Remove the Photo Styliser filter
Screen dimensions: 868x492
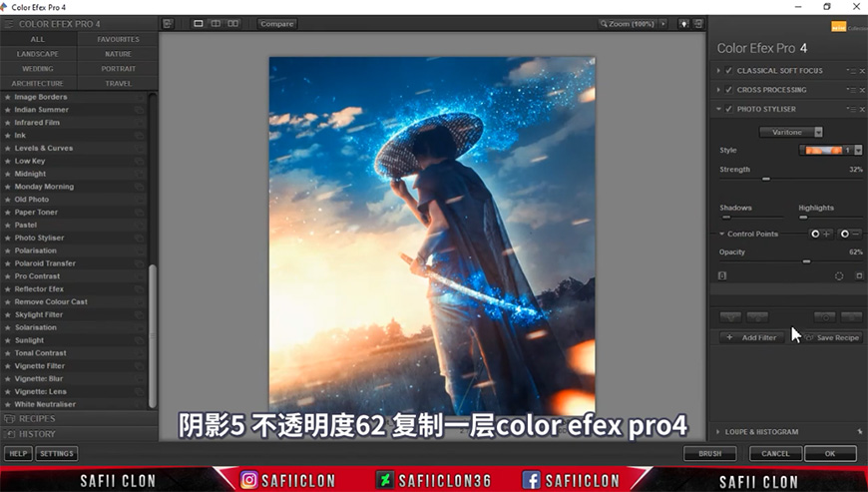pyautogui.click(x=862, y=109)
